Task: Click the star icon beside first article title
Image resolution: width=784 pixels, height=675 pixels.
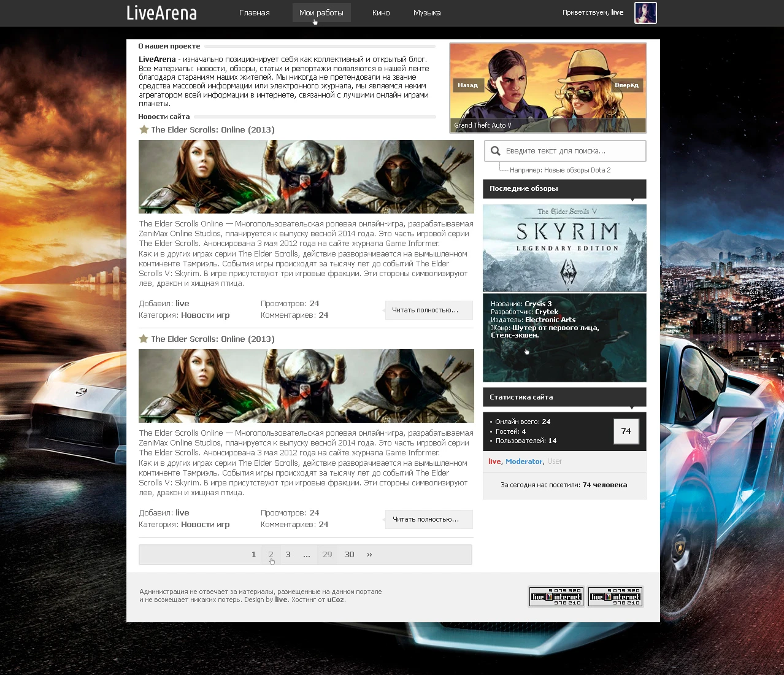Action: click(x=144, y=129)
